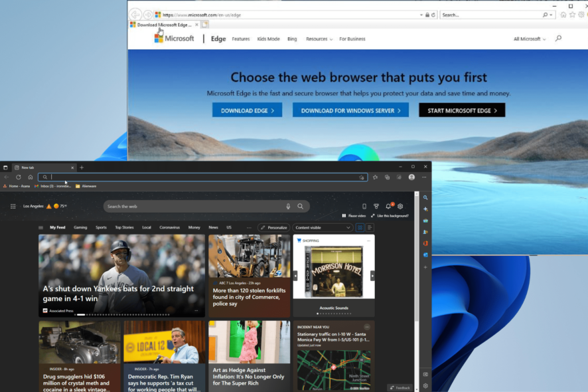Open Shopping card more options ellipsis
Screen dimensions: 588x392
coord(368,241)
